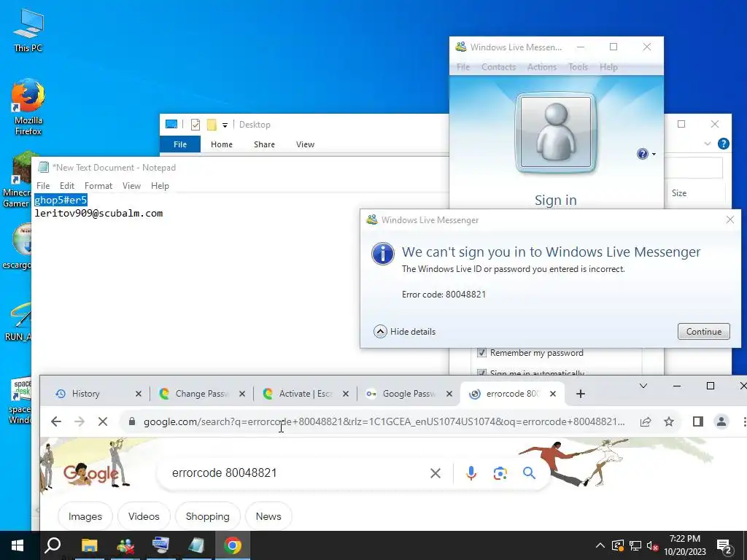This screenshot has width=747, height=560.
Task: Open File Explorer View ribbon tab
Action: click(x=305, y=144)
